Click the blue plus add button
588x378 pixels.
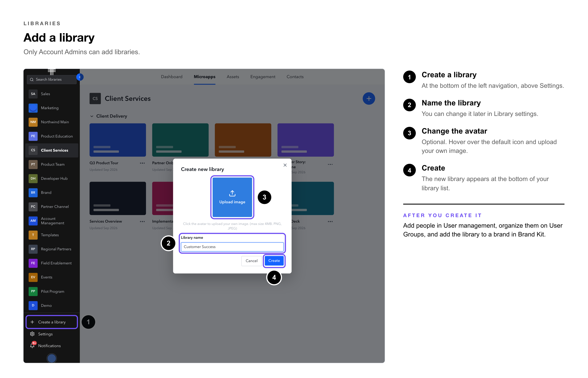pyautogui.click(x=369, y=98)
